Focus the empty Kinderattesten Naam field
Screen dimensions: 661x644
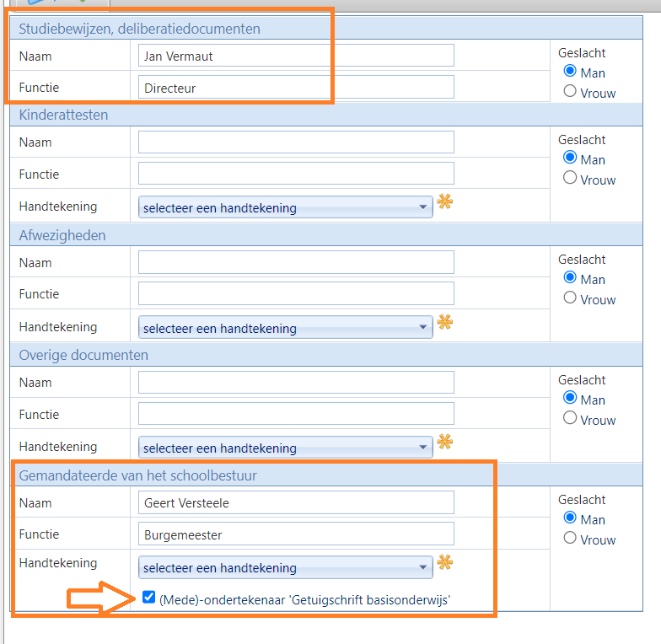[x=297, y=142]
